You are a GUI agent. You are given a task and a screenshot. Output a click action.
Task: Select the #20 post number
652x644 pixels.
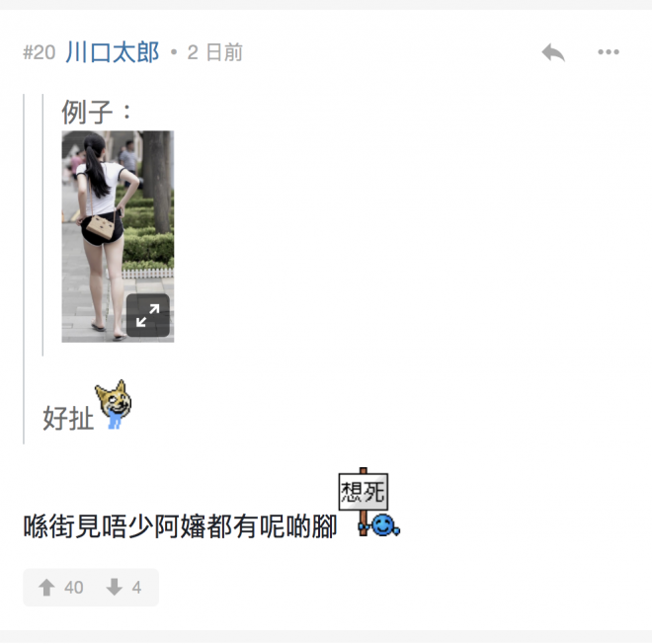coord(40,52)
